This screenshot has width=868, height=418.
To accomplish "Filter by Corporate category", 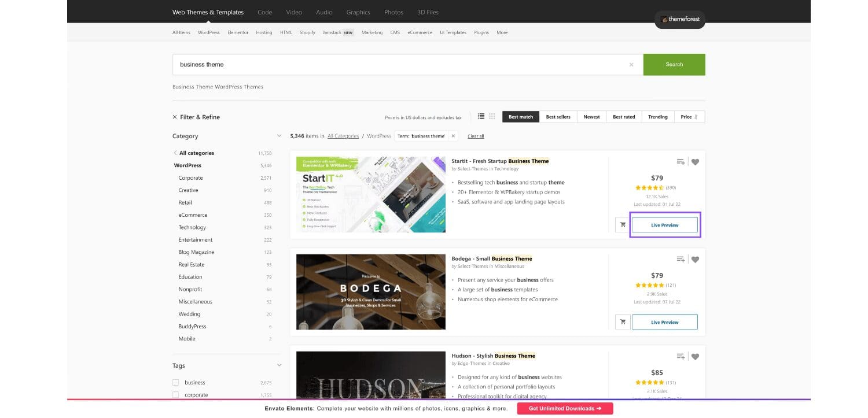I will 190,178.
